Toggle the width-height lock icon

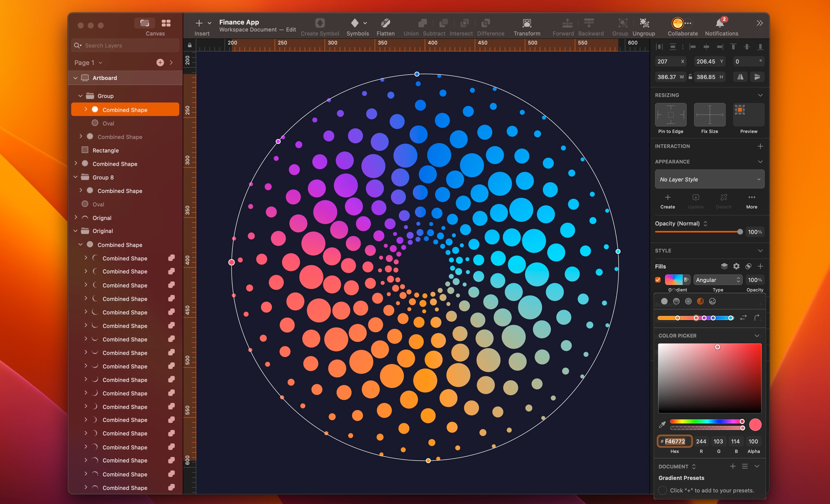(691, 77)
